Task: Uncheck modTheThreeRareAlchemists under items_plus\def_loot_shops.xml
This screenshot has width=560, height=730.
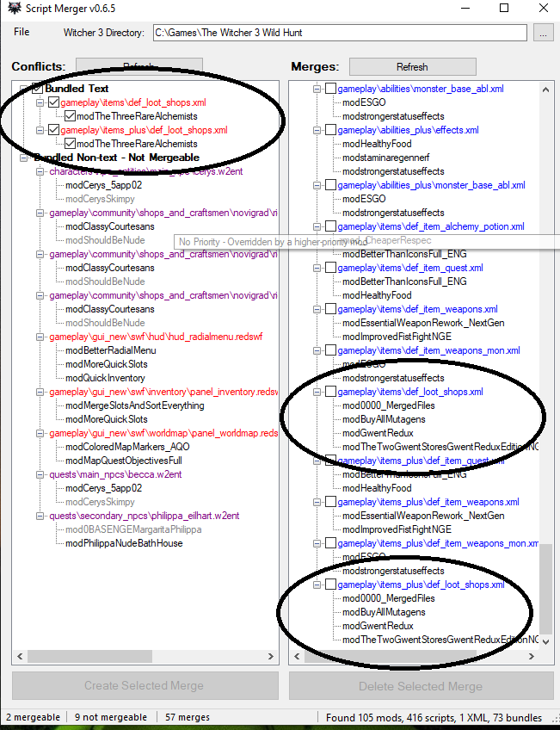Action: coord(71,144)
